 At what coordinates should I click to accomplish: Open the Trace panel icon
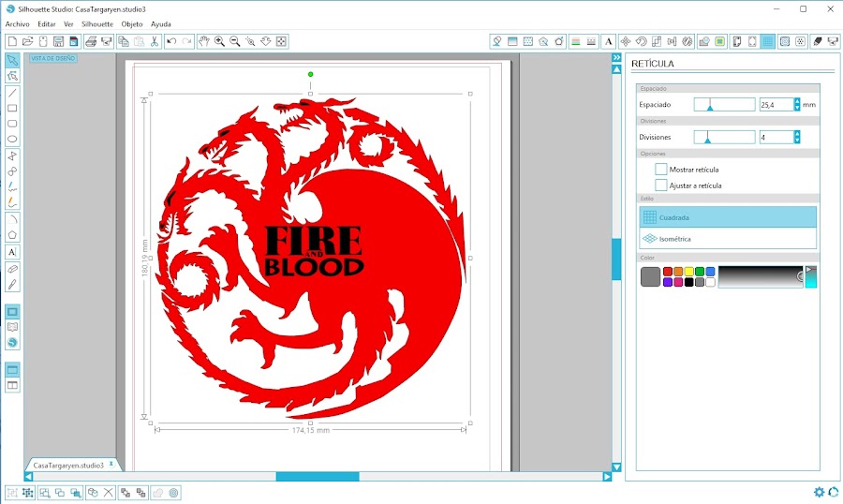coord(720,41)
